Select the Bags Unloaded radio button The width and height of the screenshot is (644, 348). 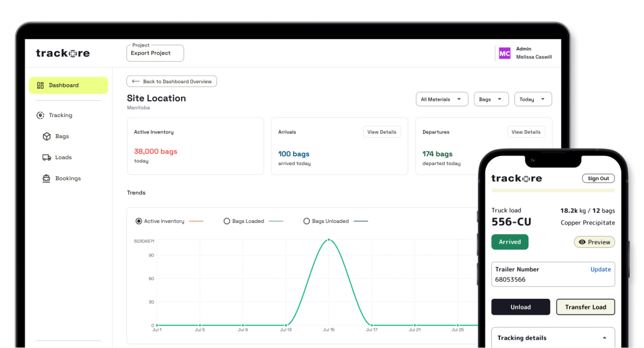(x=307, y=222)
